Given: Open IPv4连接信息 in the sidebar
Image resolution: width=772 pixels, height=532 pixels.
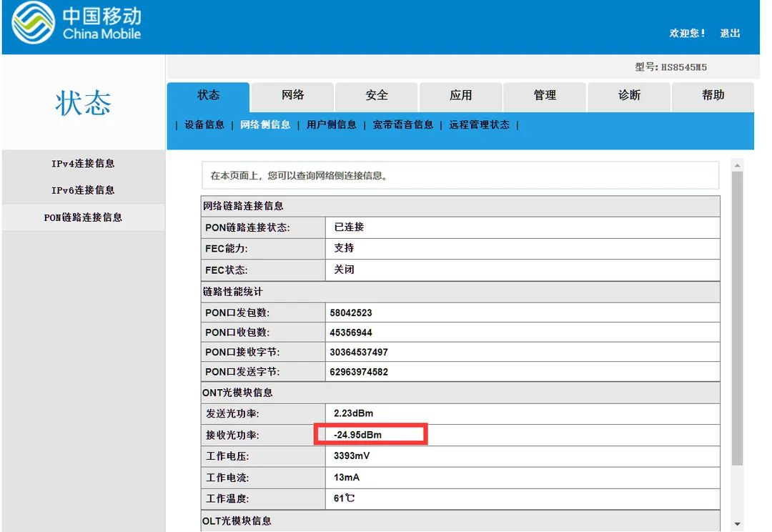Looking at the screenshot, I should click(x=83, y=164).
